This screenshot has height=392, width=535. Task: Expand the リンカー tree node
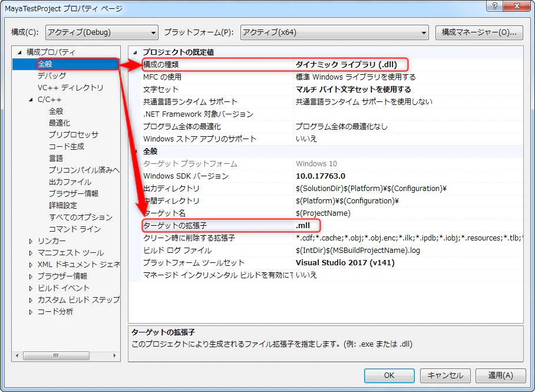pos(31,242)
